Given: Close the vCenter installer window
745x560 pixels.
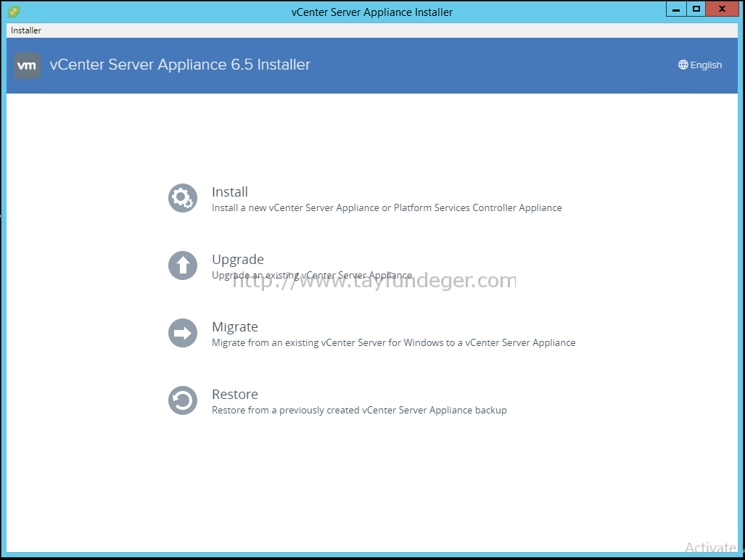Looking at the screenshot, I should pos(722,9).
